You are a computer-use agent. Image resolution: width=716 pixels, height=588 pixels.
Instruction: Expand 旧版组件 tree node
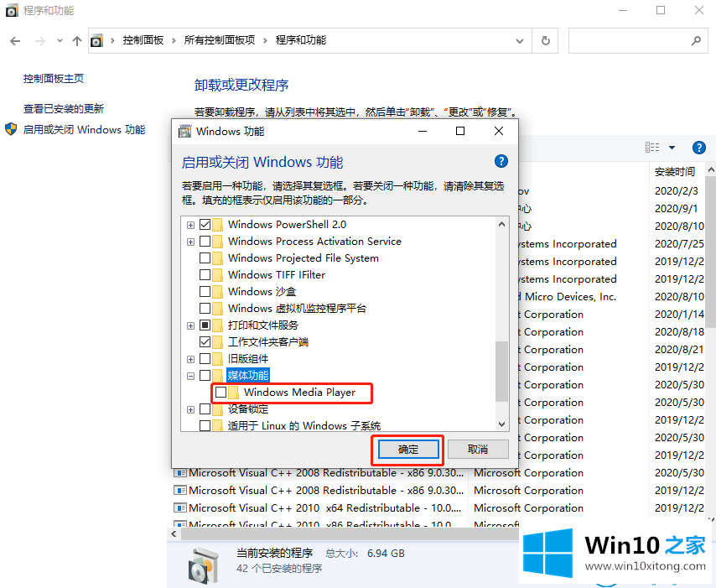tap(190, 359)
